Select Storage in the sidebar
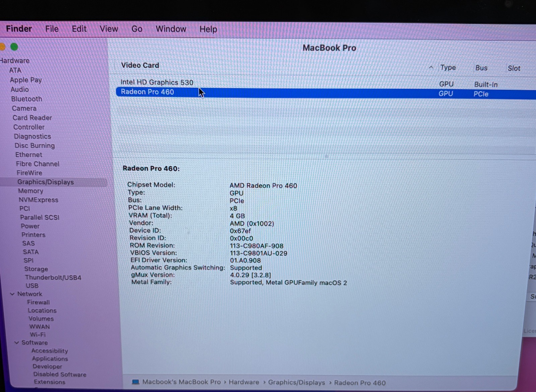This screenshot has height=392, width=536. 36,269
